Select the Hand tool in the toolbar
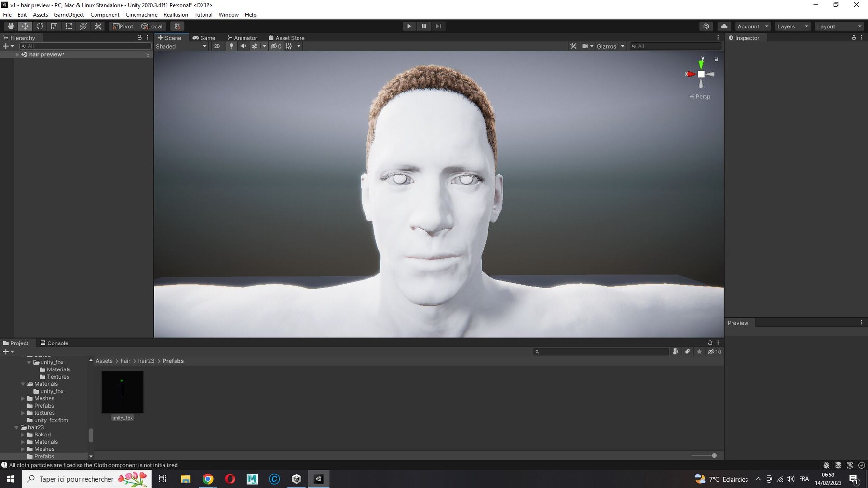868x488 pixels. tap(11, 26)
